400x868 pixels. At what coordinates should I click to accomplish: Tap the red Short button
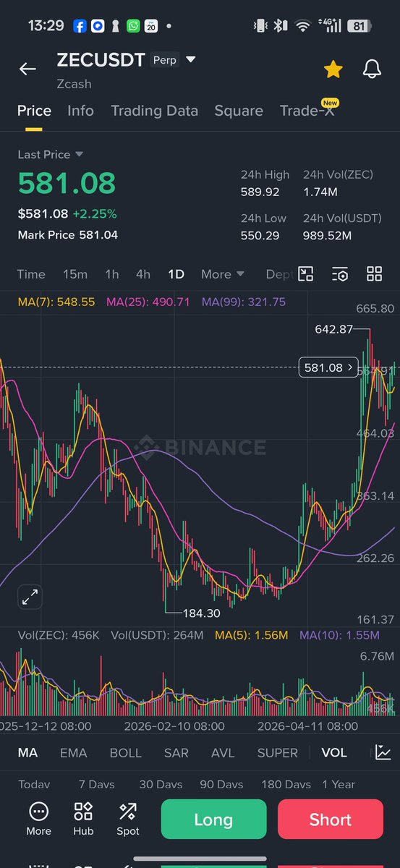tap(331, 820)
